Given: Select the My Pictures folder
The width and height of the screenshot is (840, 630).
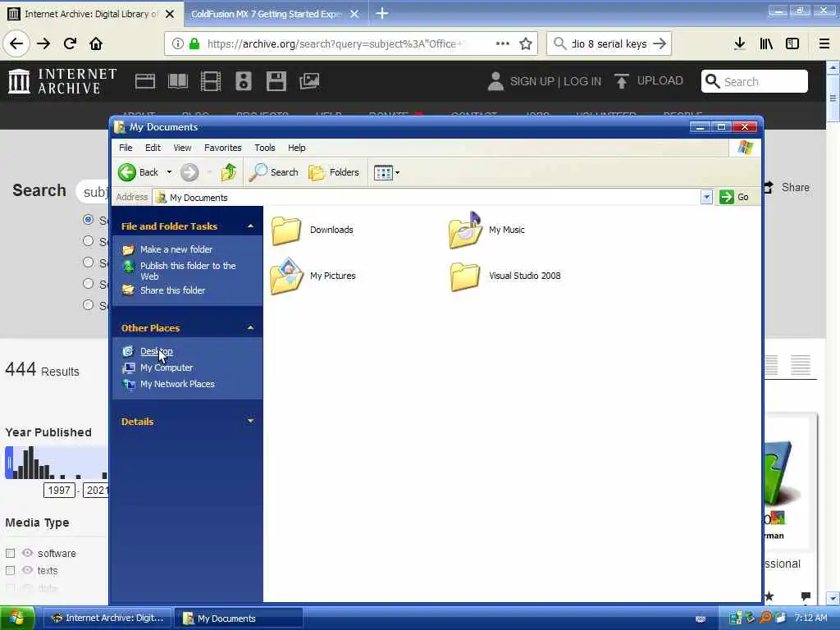Looking at the screenshot, I should (313, 276).
